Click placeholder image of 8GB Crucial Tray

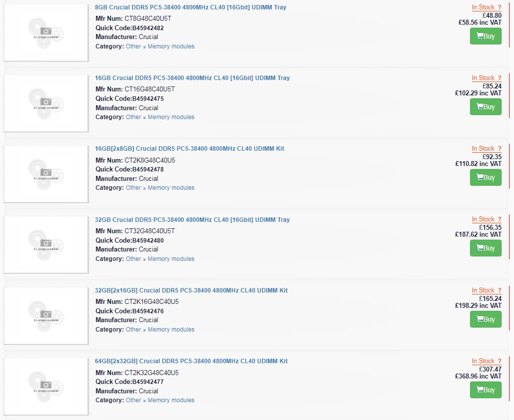point(46,33)
